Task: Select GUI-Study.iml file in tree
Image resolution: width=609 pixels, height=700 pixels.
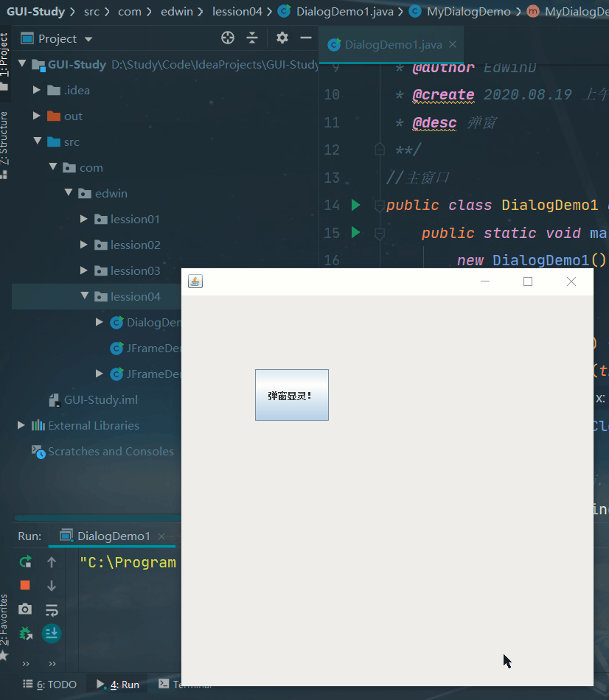Action: 100,399
